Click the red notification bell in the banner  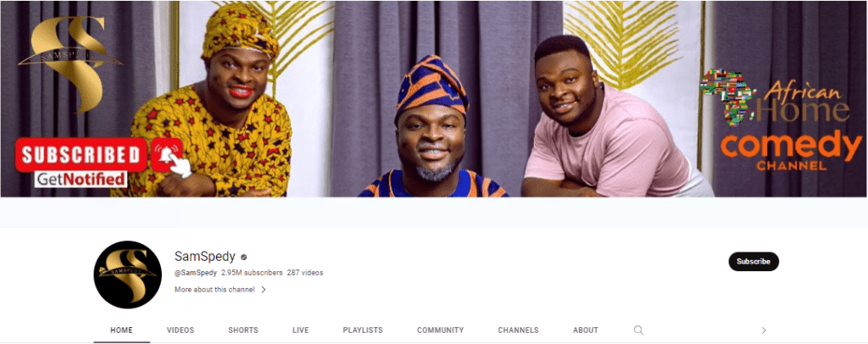(x=167, y=154)
